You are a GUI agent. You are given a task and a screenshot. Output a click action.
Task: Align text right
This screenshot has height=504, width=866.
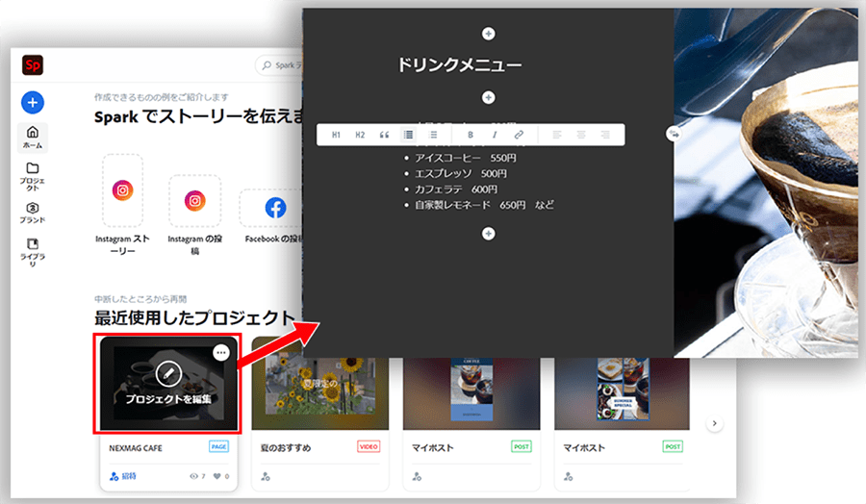click(x=605, y=135)
